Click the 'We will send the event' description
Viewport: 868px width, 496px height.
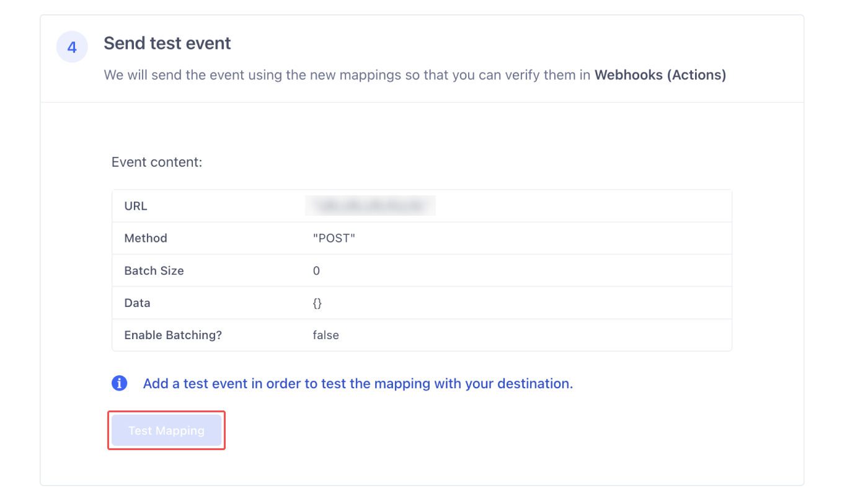click(415, 75)
